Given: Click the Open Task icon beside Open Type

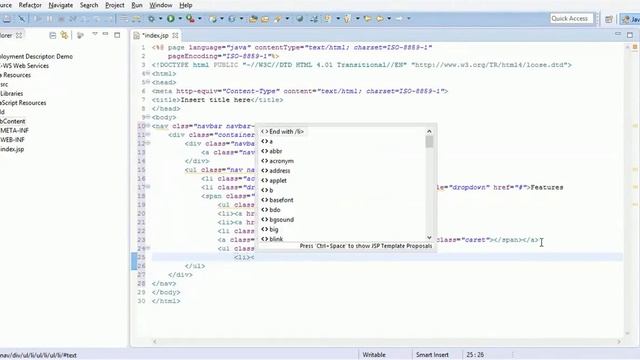Looking at the screenshot, I should pyautogui.click(x=265, y=19).
